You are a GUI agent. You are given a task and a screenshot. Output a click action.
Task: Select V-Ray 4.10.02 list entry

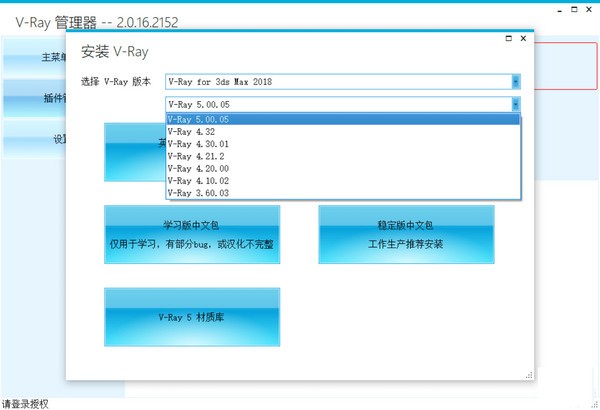pos(343,181)
